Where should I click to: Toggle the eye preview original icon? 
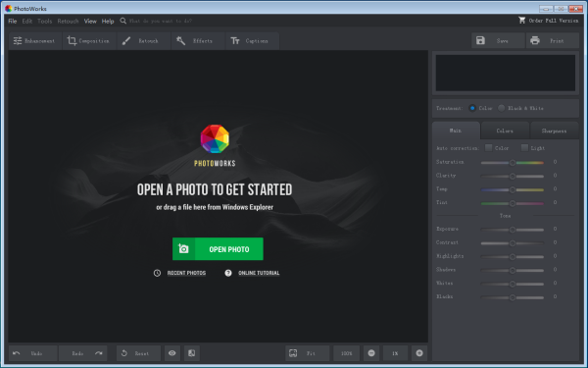pos(172,353)
